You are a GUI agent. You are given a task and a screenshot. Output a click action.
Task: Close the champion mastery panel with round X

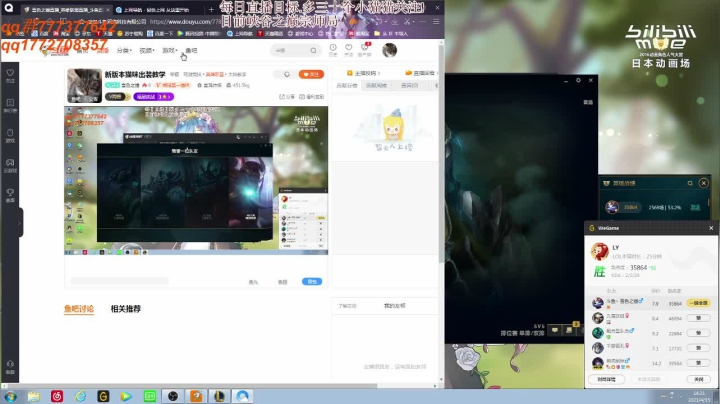click(703, 183)
